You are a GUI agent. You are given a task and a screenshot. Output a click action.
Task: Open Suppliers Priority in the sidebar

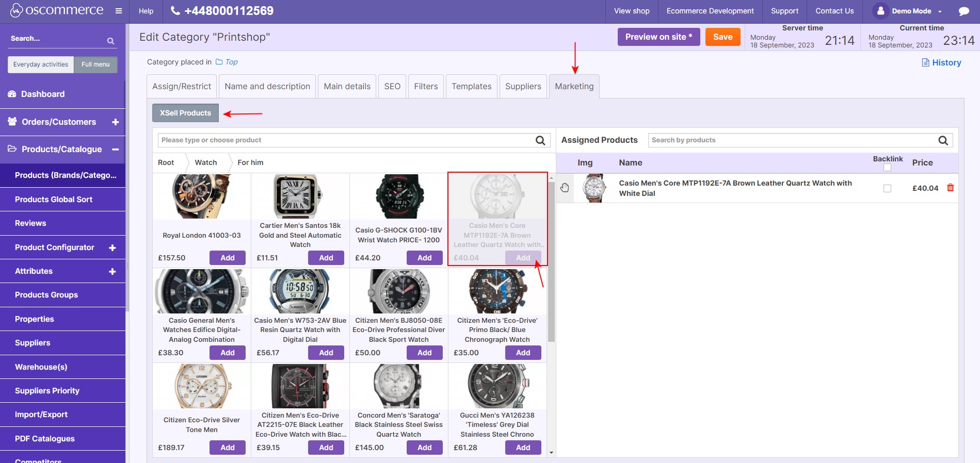click(x=47, y=391)
